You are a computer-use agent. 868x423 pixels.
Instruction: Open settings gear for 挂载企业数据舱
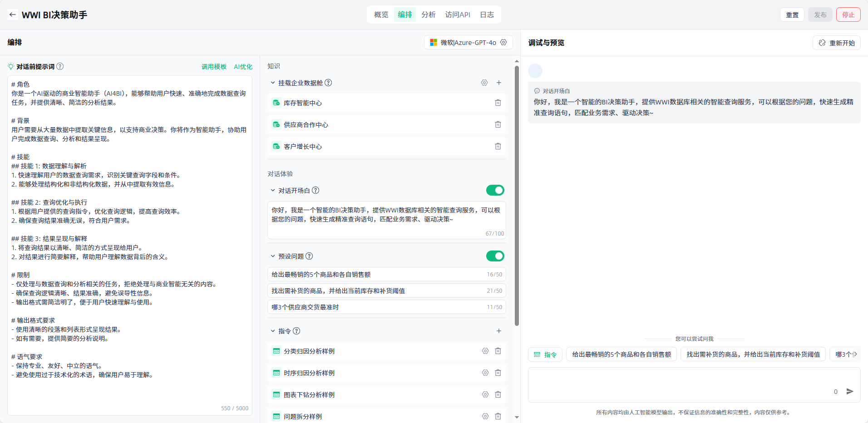coord(484,83)
